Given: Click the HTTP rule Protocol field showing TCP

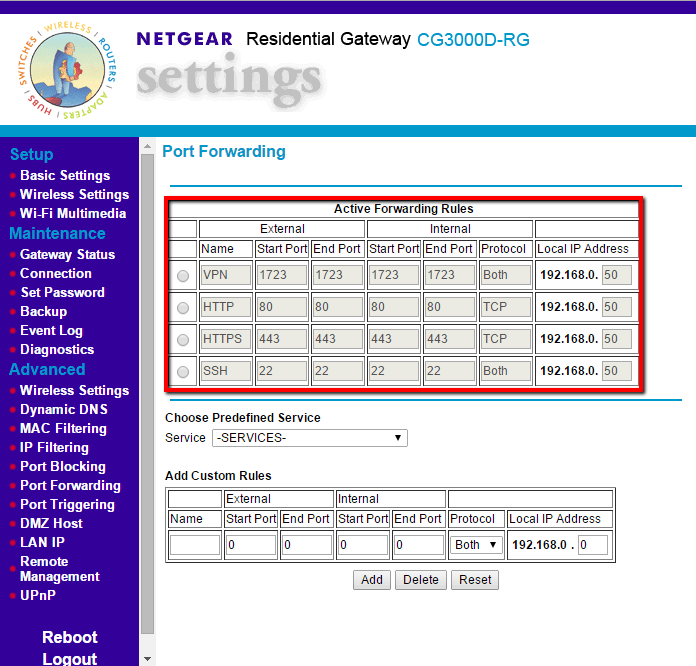Looking at the screenshot, I should (506, 307).
